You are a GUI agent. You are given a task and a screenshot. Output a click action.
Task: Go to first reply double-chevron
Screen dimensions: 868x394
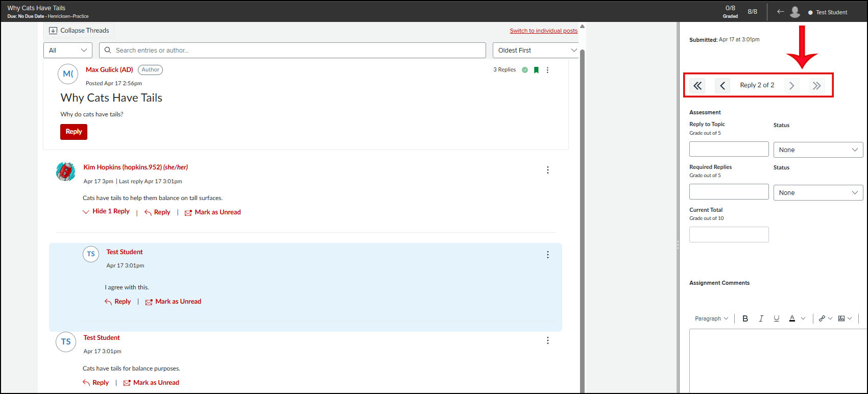tap(697, 86)
